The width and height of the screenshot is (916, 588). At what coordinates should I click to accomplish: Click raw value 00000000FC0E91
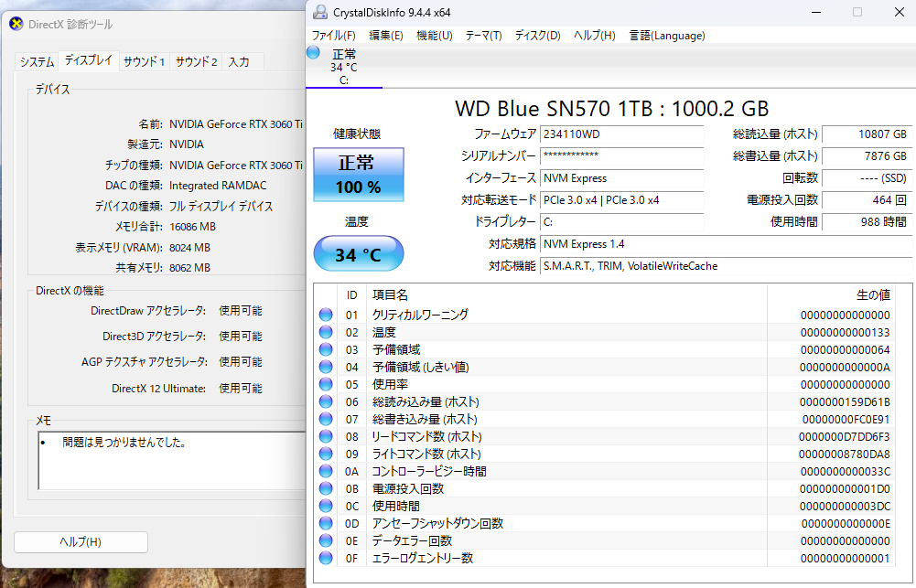pyautogui.click(x=846, y=419)
